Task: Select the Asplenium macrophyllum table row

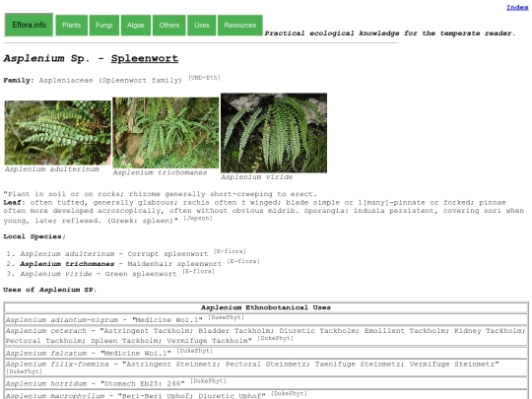Action: [x=266, y=395]
